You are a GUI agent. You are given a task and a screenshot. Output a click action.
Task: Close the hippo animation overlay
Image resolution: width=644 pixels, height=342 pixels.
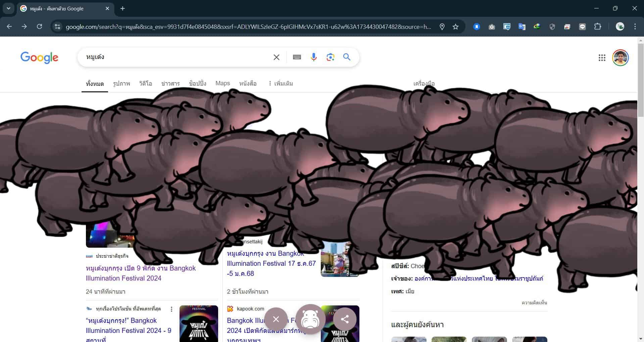(x=276, y=319)
